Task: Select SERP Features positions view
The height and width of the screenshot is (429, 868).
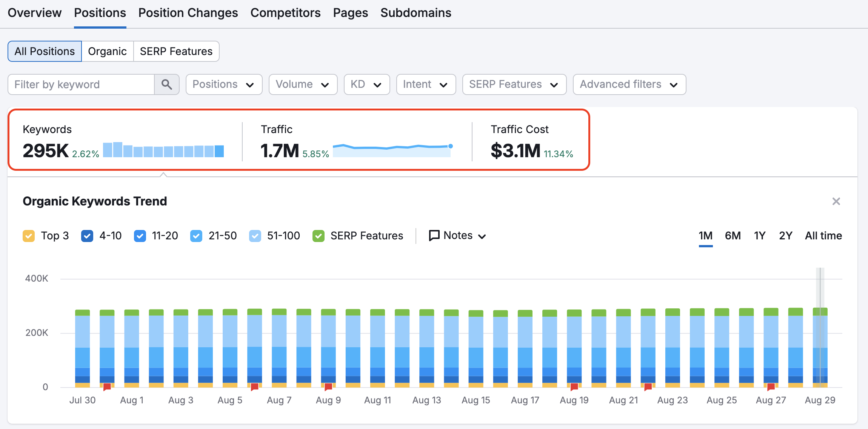Action: [x=176, y=51]
